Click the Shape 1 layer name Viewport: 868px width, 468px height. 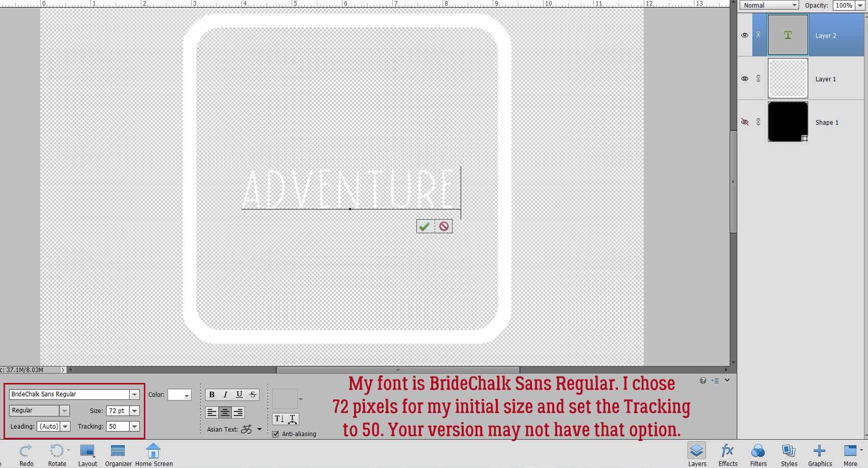(x=827, y=122)
